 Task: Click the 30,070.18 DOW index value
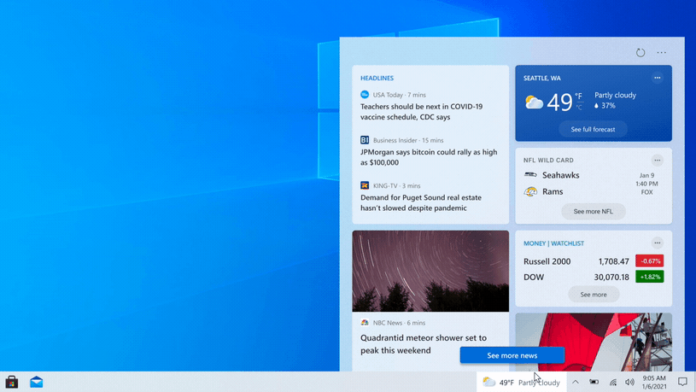pyautogui.click(x=612, y=277)
